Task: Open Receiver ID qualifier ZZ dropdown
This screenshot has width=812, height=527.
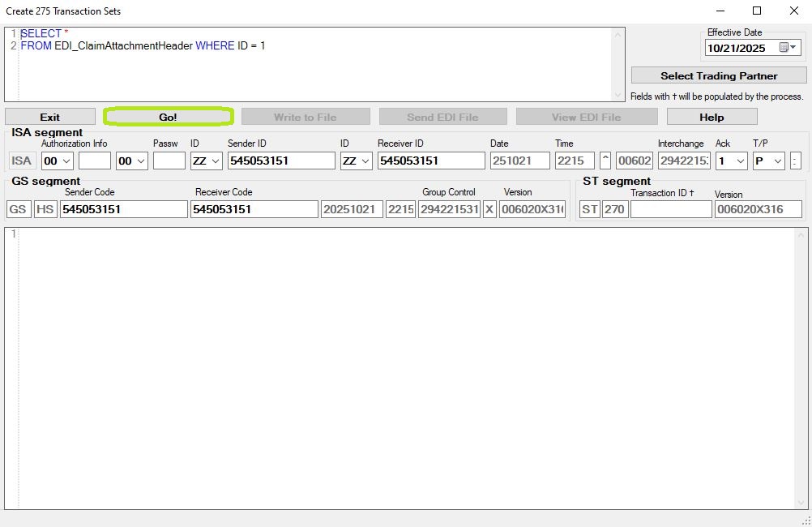Action: 365,161
